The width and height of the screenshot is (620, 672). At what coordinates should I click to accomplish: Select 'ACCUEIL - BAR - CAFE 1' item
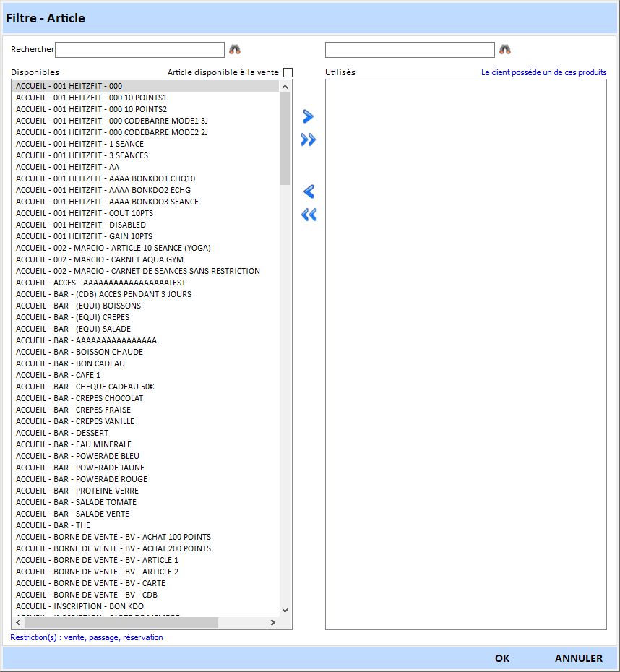pos(59,375)
